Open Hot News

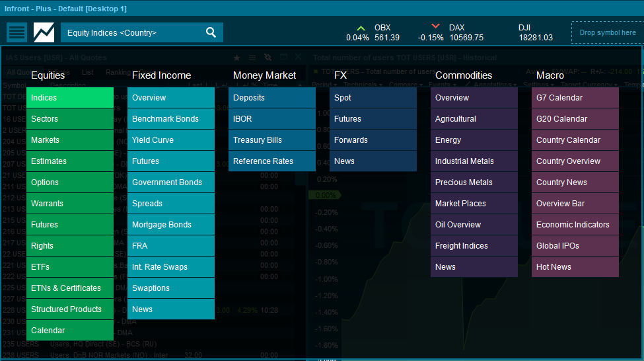[x=575, y=267]
